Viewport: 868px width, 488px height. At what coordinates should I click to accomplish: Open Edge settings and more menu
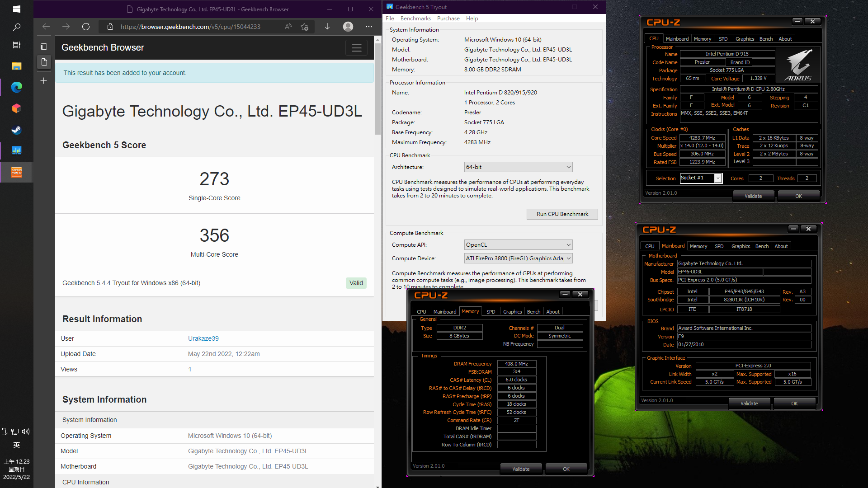[x=369, y=27]
